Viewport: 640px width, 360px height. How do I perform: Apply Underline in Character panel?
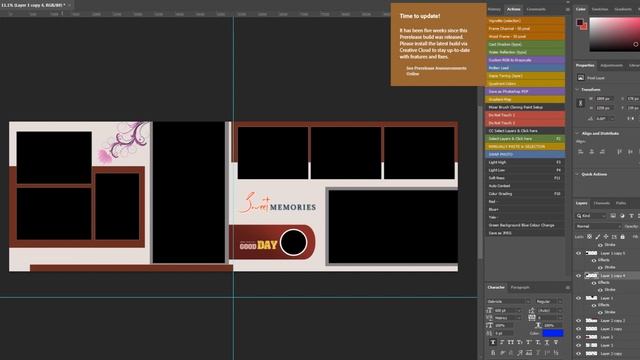coord(547,342)
